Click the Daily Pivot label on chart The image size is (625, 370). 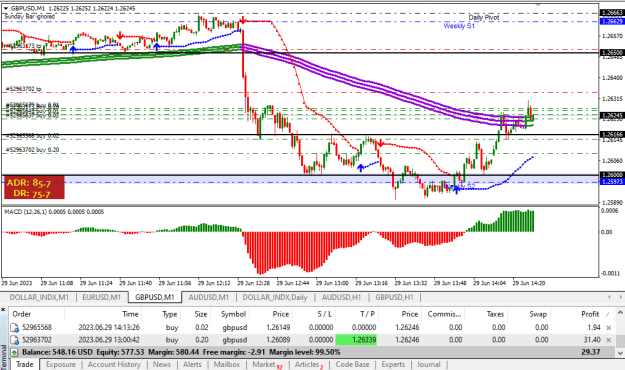point(483,18)
